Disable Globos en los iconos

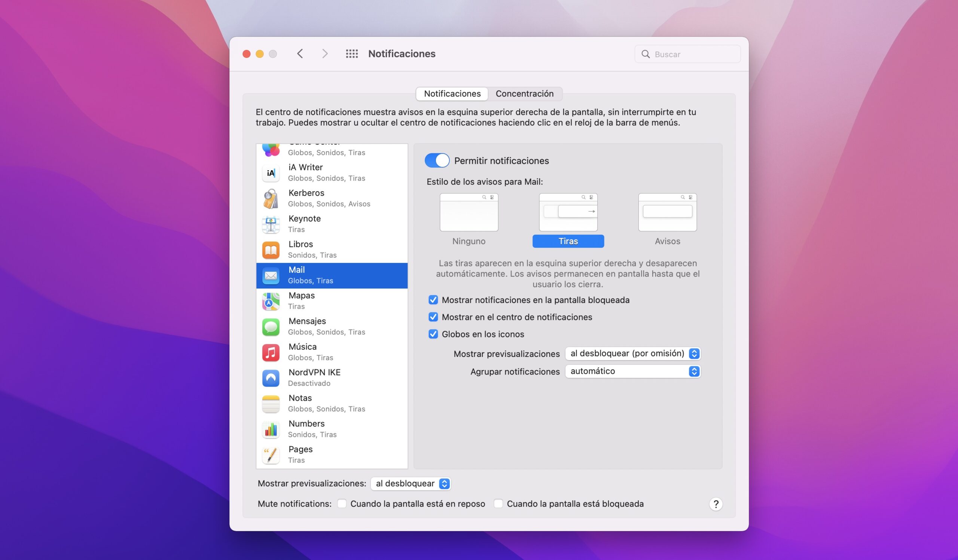(433, 334)
